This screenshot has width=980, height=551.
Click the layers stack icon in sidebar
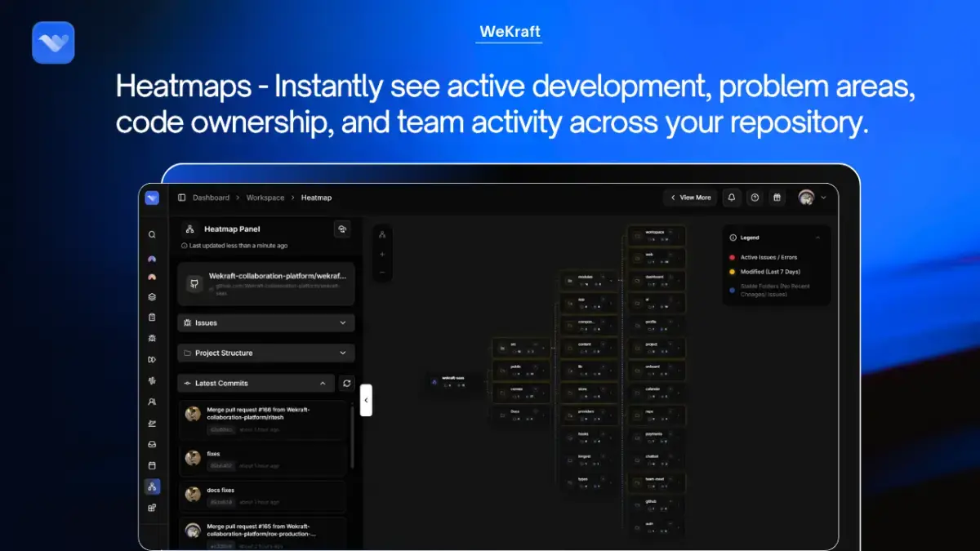[x=152, y=297]
